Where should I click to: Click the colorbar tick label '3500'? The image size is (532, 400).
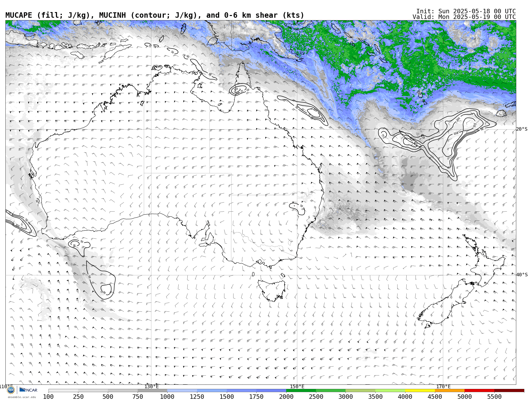point(375,397)
